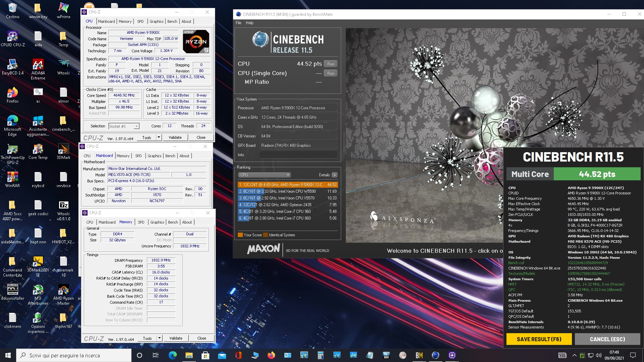This screenshot has height=362, width=644.
Task: Open File Explorer from the taskbar
Action: point(189,355)
